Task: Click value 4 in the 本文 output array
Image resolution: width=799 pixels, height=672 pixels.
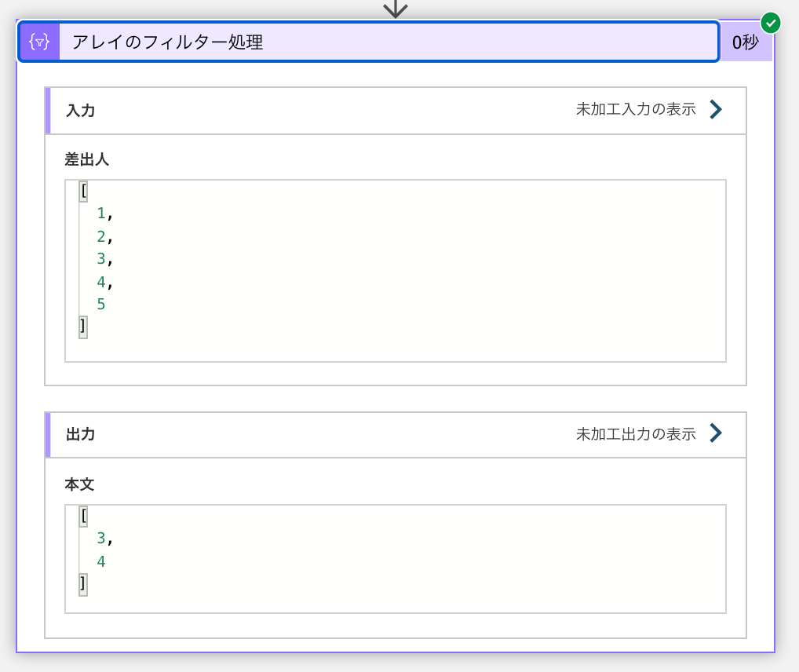Action: coord(101,562)
